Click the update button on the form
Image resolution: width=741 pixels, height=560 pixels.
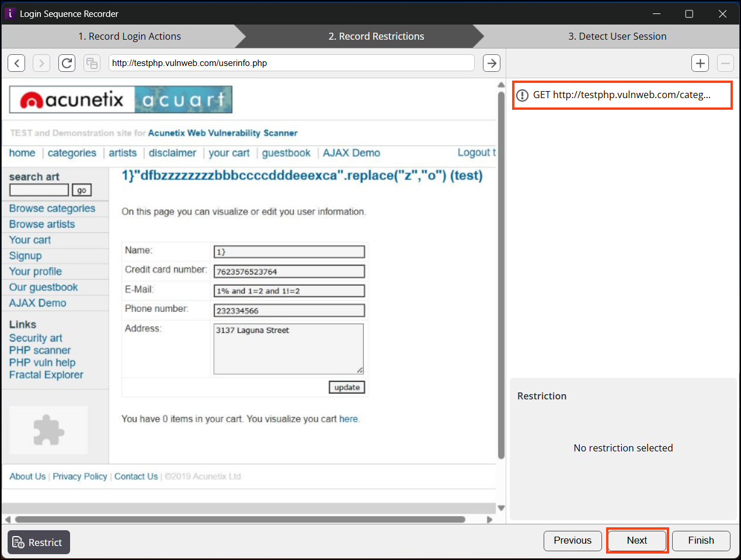coord(347,387)
